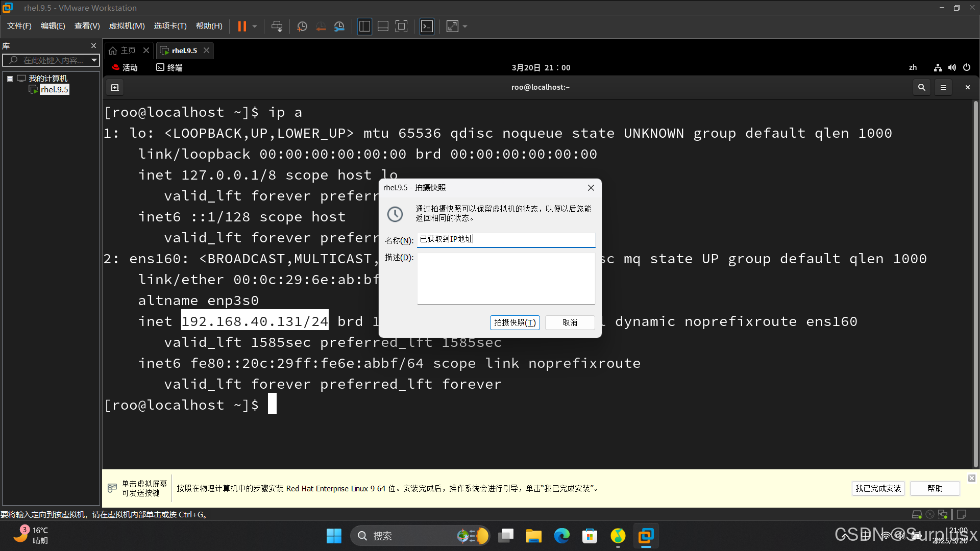The height and width of the screenshot is (551, 980).
Task: Click the 拍摄快照(T) button
Action: coord(514,322)
